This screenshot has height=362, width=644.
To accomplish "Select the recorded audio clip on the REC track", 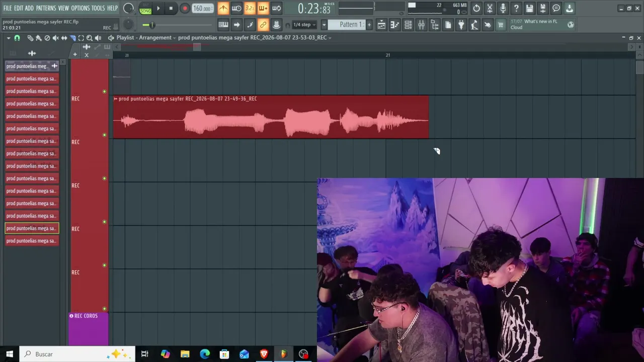I will (271, 117).
